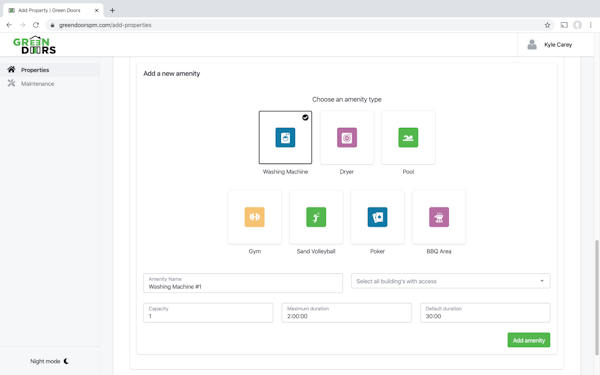600x375 pixels.
Task: Select the Sand Volleyball amenity
Action: pos(316,217)
